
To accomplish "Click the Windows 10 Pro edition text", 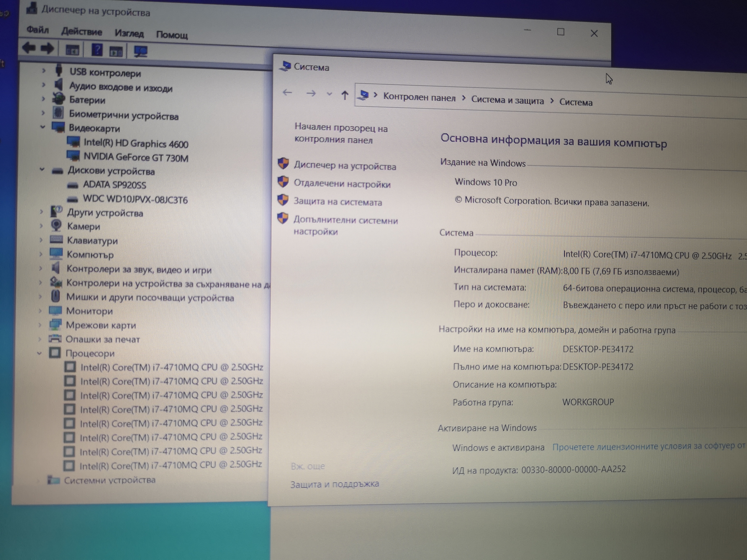I will 486,182.
